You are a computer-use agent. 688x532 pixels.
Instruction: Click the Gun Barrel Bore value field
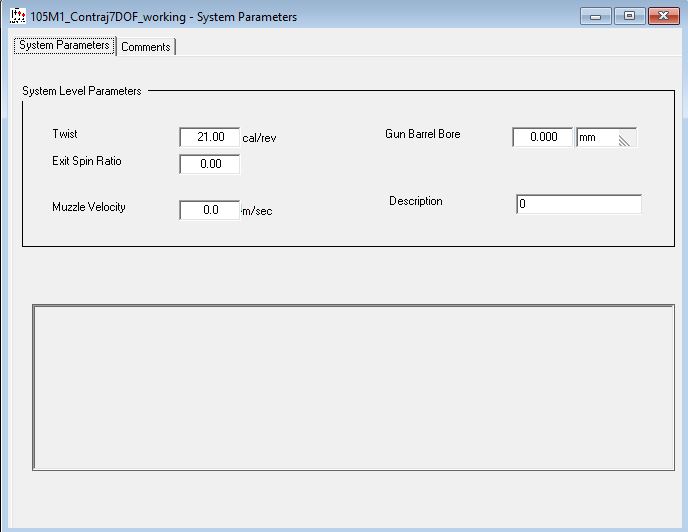[x=542, y=137]
